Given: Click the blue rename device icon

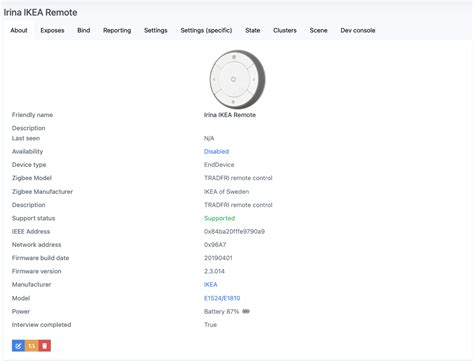Looking at the screenshot, I should click(x=18, y=346).
